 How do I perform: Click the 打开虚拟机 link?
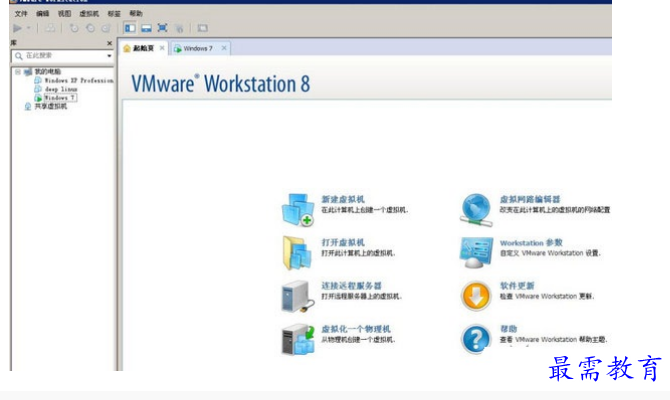(x=343, y=242)
